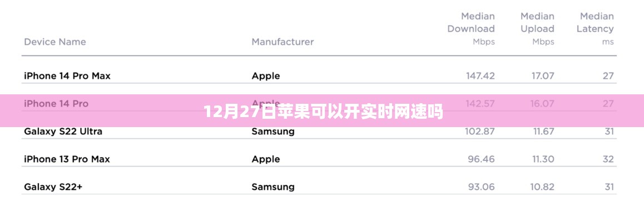This screenshot has width=644, height=222.
Task: Select the Galaxy S22 Ultra device name
Action: point(63,132)
